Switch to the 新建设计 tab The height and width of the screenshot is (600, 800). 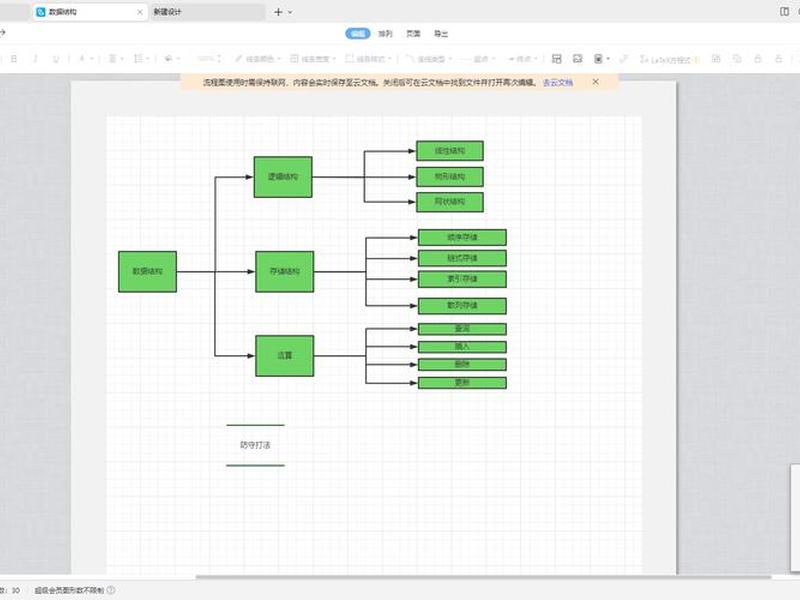[x=207, y=12]
